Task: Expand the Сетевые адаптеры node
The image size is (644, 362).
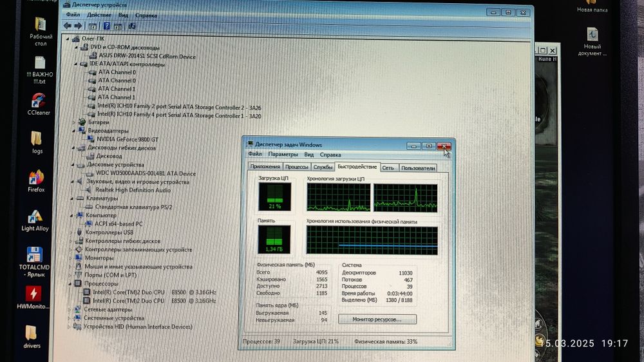Action: coord(70,309)
